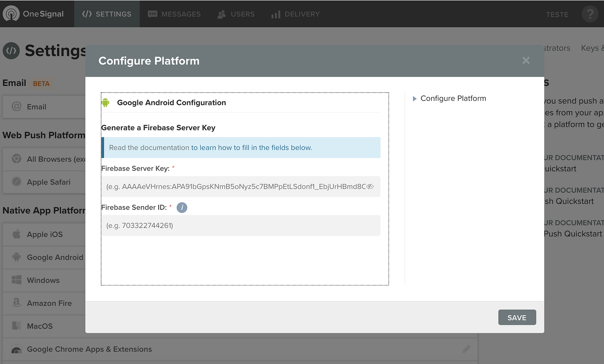The height and width of the screenshot is (364, 604).
Task: Toggle server key visibility eye icon
Action: [370, 187]
